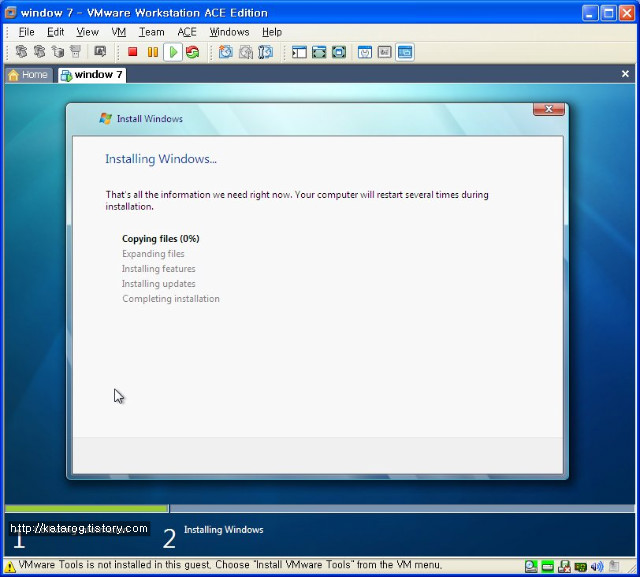Screen dimensions: 640x577
Task: Click the Installing features step text
Action: tap(158, 269)
